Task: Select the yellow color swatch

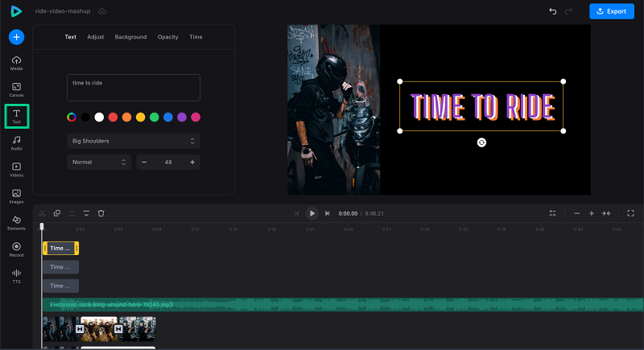Action: 140,117
